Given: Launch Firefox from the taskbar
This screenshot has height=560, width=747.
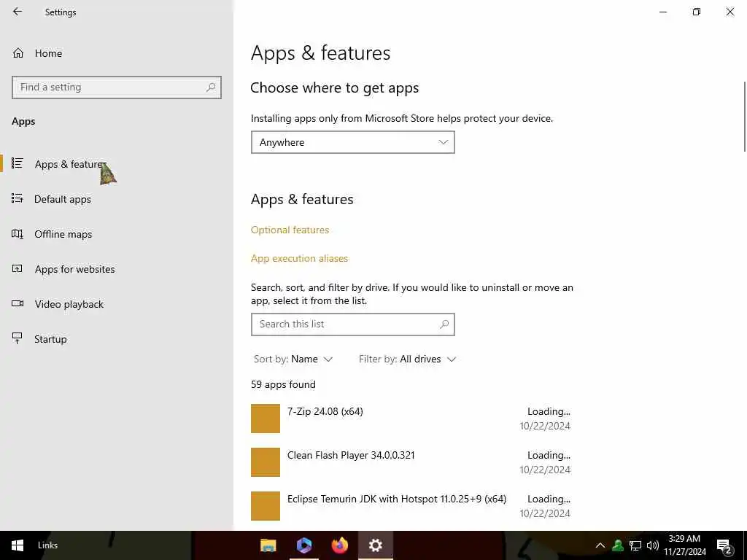Looking at the screenshot, I should click(x=340, y=545).
